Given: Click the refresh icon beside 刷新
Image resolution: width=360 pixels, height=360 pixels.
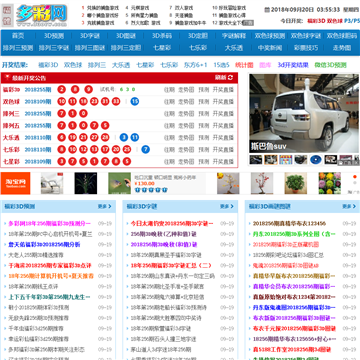Looking at the screenshot, I should click(230, 78).
